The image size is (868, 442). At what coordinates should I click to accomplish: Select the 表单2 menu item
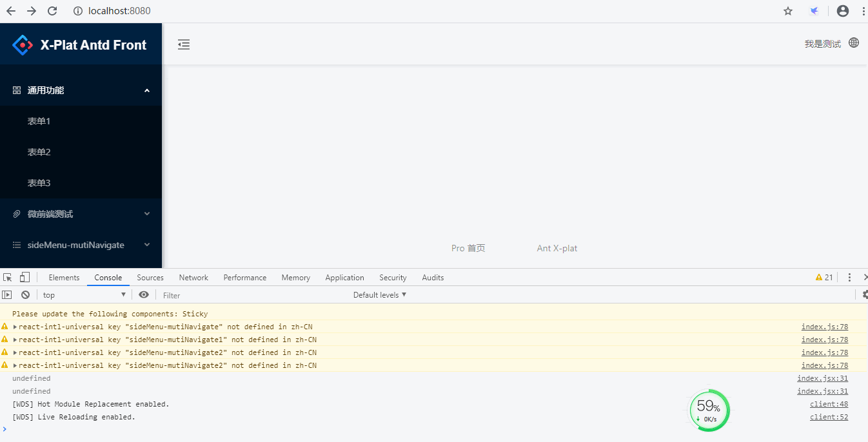pyautogui.click(x=39, y=152)
